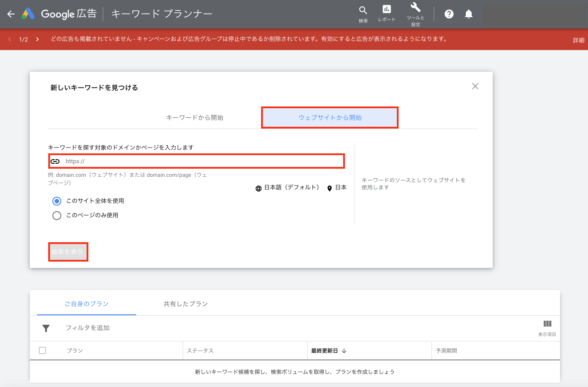The width and height of the screenshot is (588, 387).
Task: Go back using the left arrow
Action: 11,14
